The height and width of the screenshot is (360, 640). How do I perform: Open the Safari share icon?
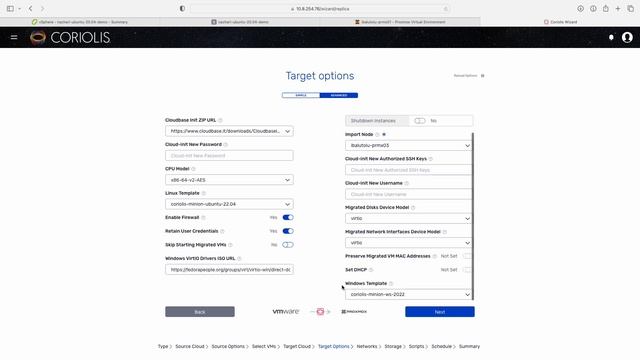606,9
